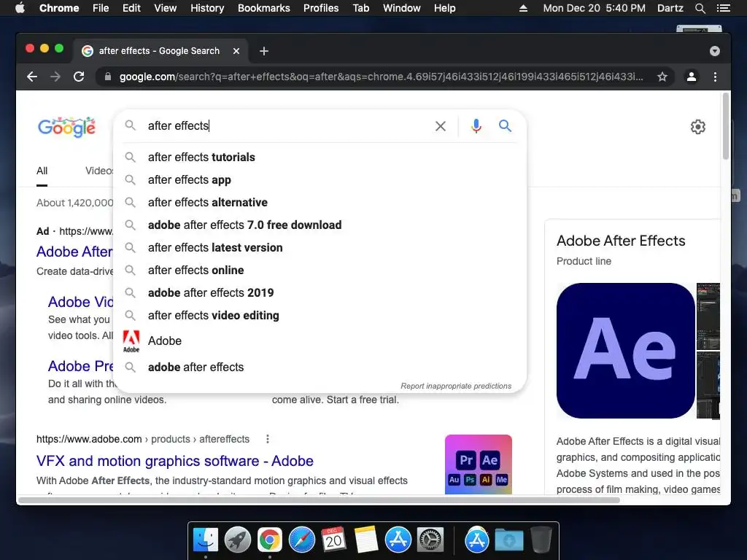Open Downloads folder in the dock

tap(509, 540)
